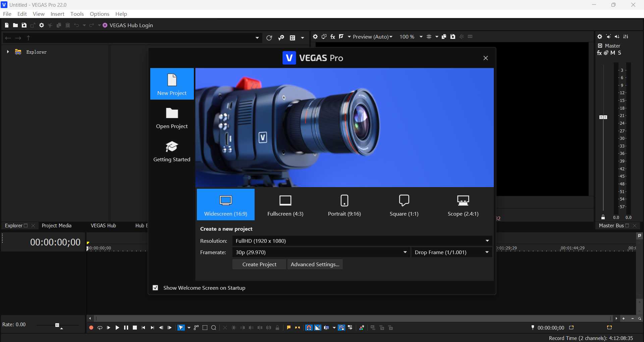Viewport: 644px width, 342px height.
Task: Toggle Loop Playback in transport bar
Action: coord(100,328)
